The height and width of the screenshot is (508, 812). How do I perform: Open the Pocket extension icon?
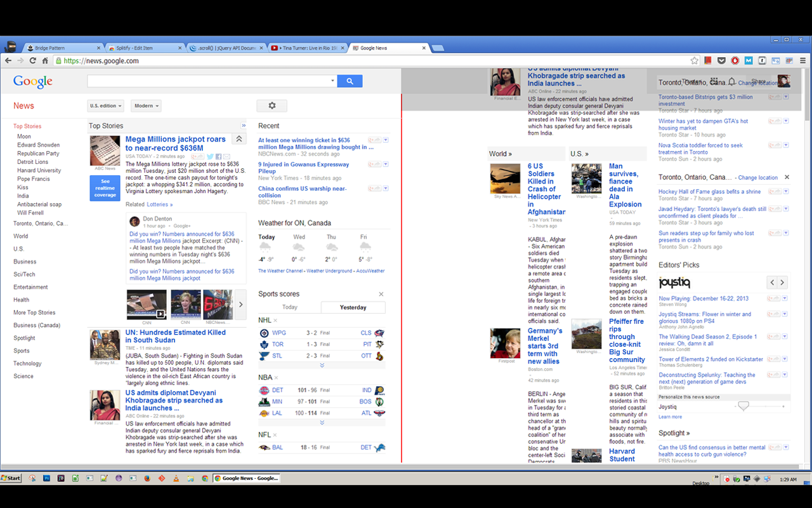[721, 61]
